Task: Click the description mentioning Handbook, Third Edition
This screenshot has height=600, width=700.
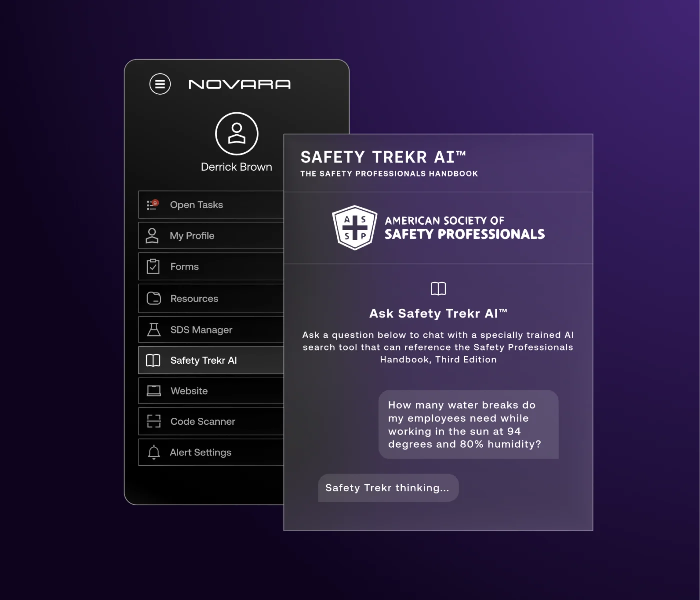Action: (438, 347)
